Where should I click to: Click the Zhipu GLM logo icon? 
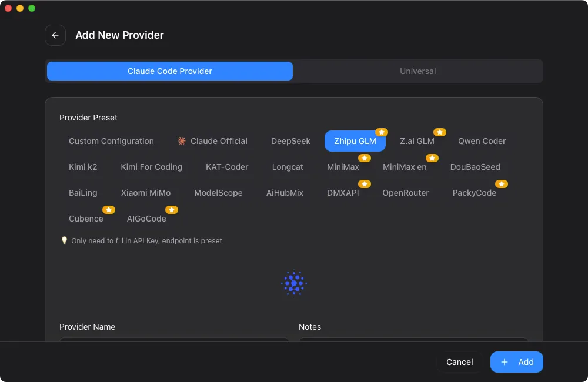pos(294,283)
